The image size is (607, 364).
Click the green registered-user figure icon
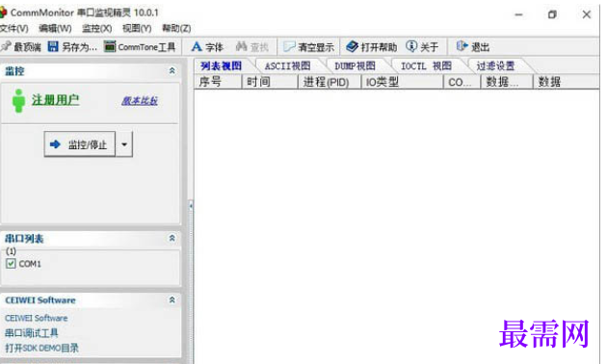click(18, 101)
